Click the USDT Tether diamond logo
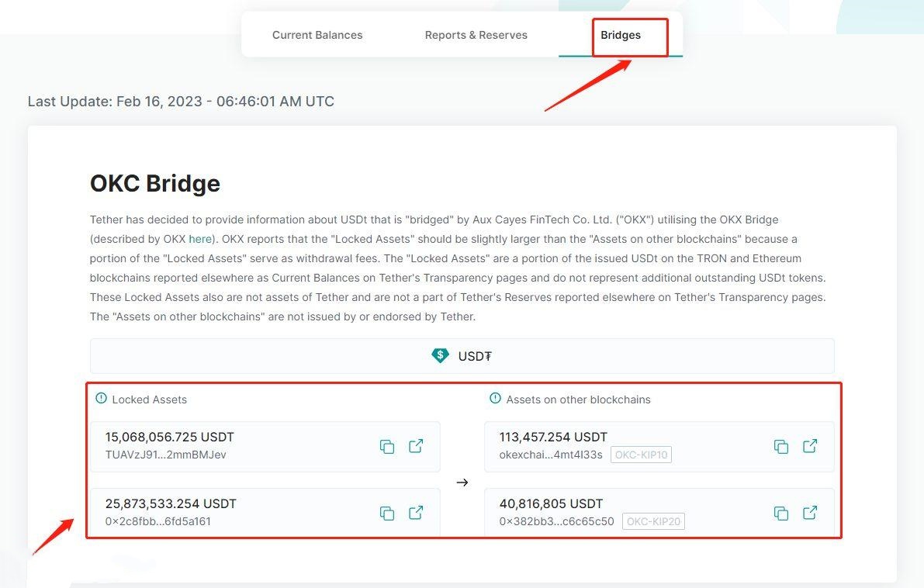Viewport: 924px width, 588px height. point(440,355)
